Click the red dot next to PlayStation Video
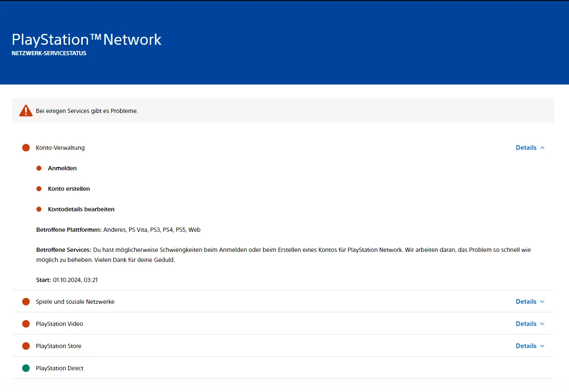 coord(26,323)
